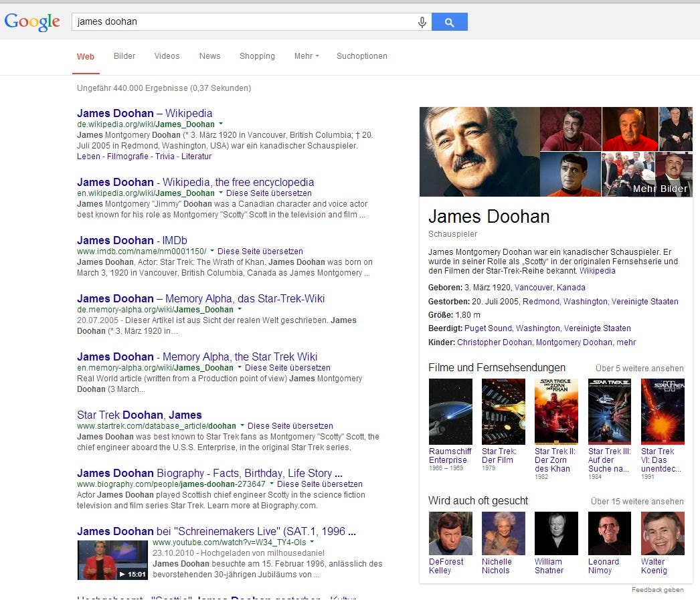Open the Mehr dropdown menu
The image size is (700, 604).
307,56
